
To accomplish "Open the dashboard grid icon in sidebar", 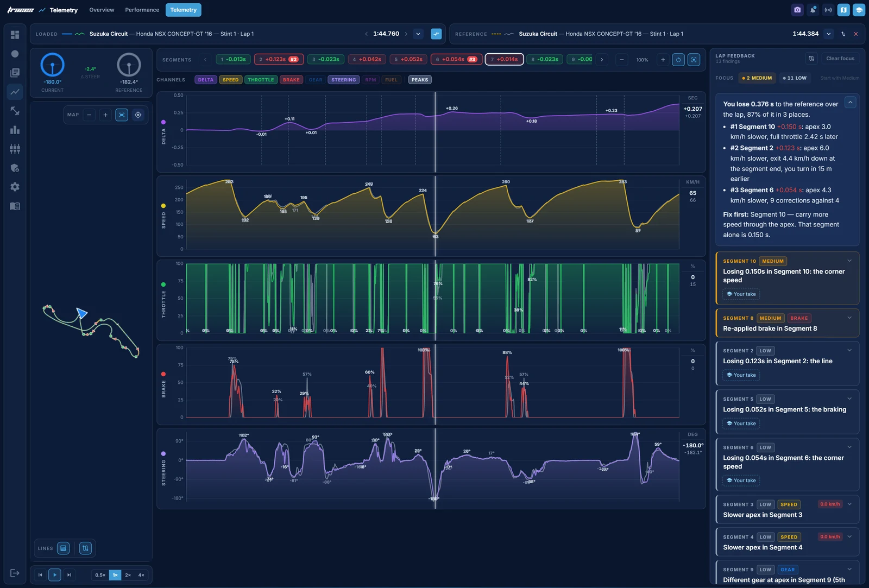I will (x=15, y=35).
